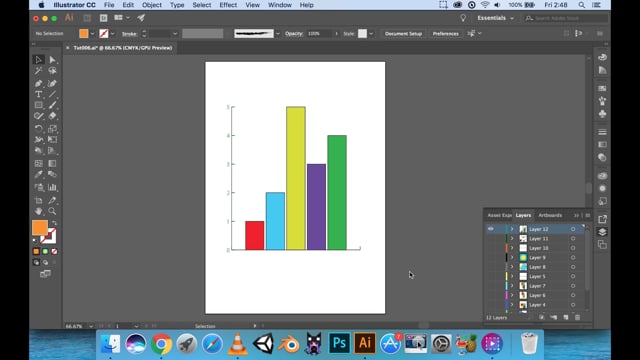Open the File menu
640x360 pixels.
109,5
